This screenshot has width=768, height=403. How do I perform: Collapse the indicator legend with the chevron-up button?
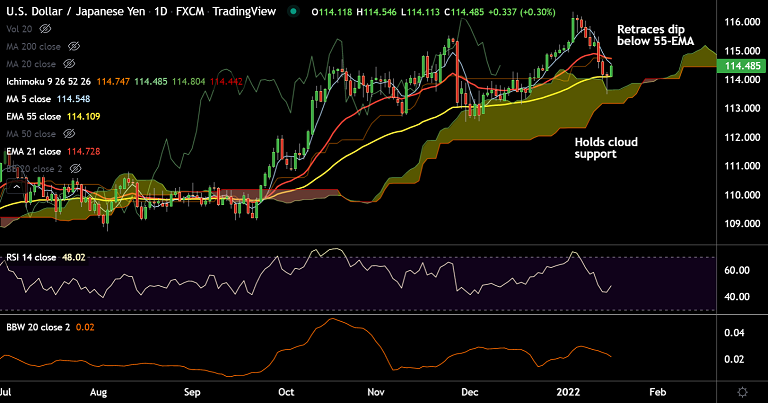(17, 187)
